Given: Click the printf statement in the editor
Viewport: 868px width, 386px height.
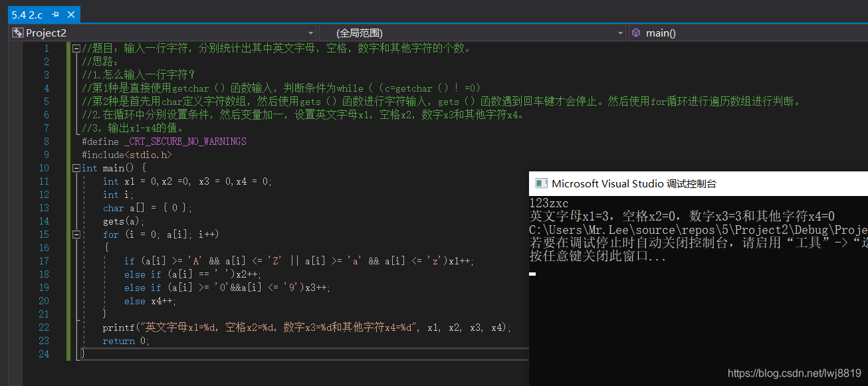Looking at the screenshot, I should 307,328.
